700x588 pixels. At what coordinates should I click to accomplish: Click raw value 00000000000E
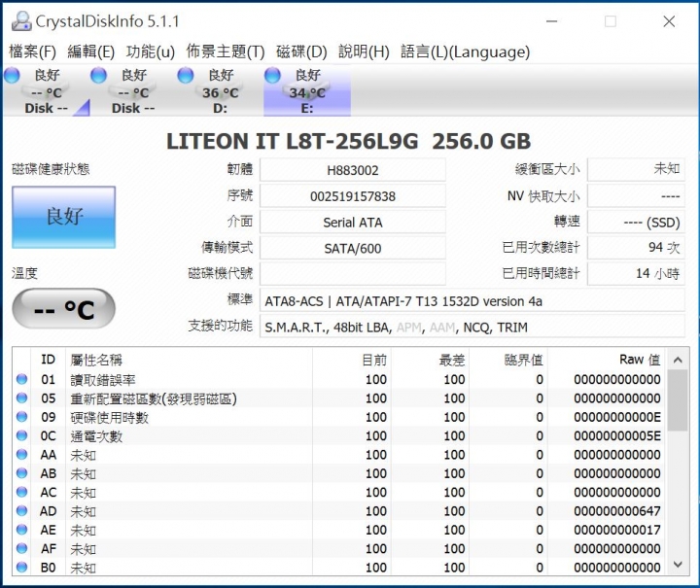[617, 417]
